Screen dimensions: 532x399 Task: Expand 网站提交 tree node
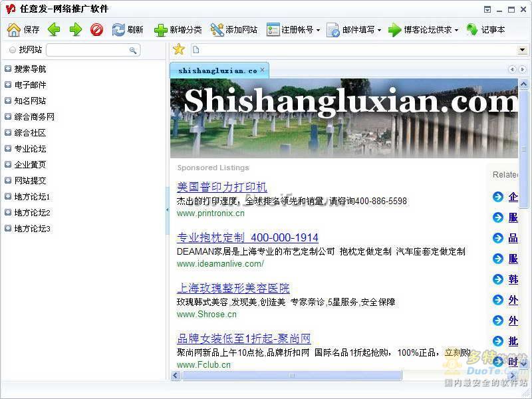point(8,180)
